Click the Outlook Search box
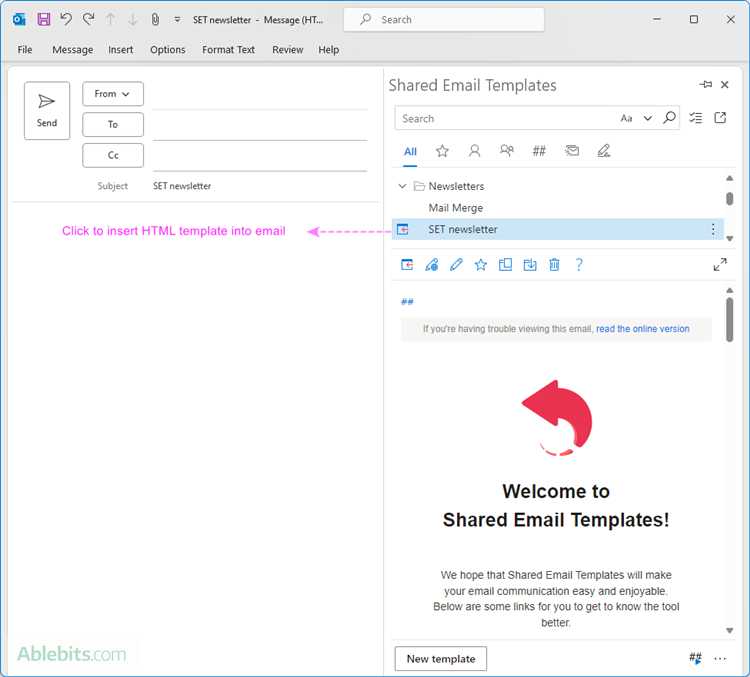The width and height of the screenshot is (750, 677). tap(444, 20)
